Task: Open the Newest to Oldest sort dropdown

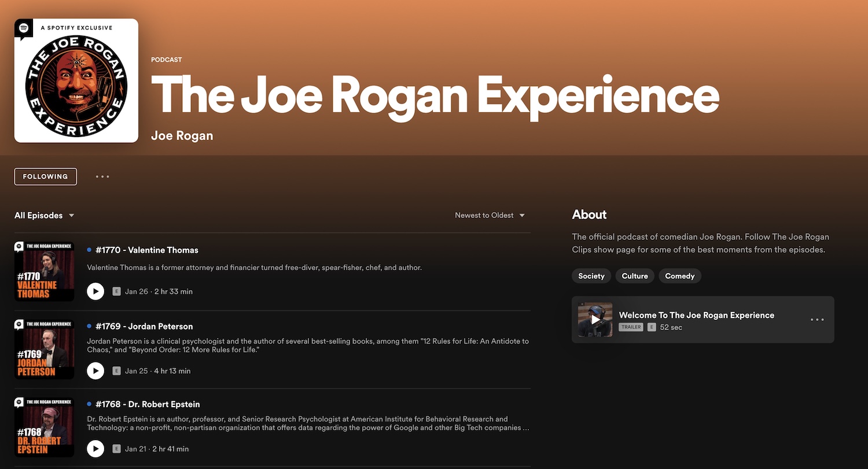Action: pyautogui.click(x=490, y=215)
